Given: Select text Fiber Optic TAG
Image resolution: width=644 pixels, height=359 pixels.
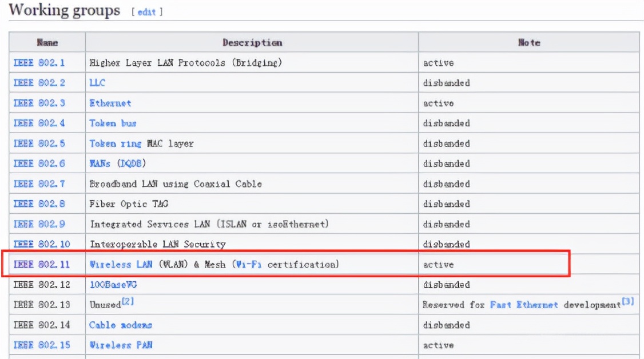Looking at the screenshot, I should [129, 204].
